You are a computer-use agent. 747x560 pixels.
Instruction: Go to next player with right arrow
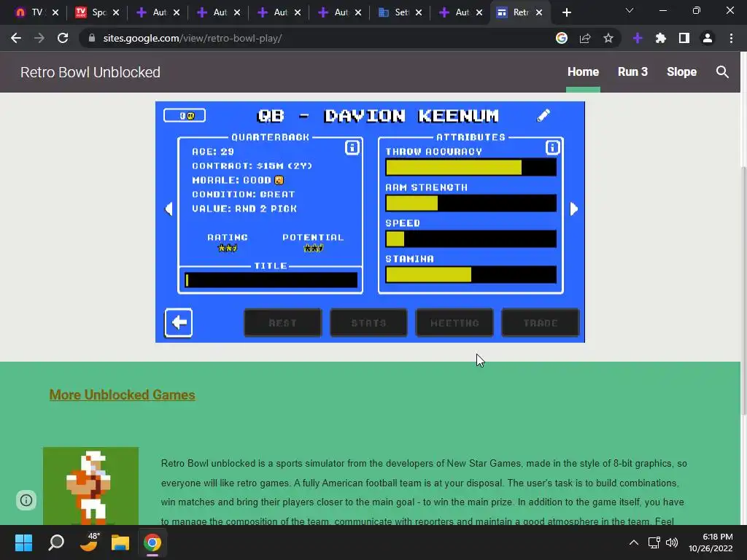573,209
